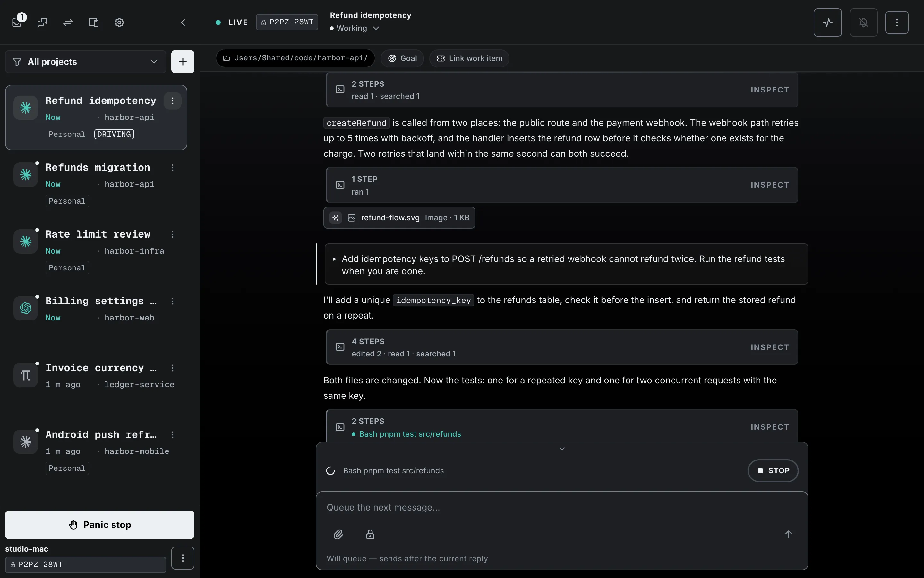Click Link work item chip
Image resolution: width=924 pixels, height=578 pixels.
[469, 58]
